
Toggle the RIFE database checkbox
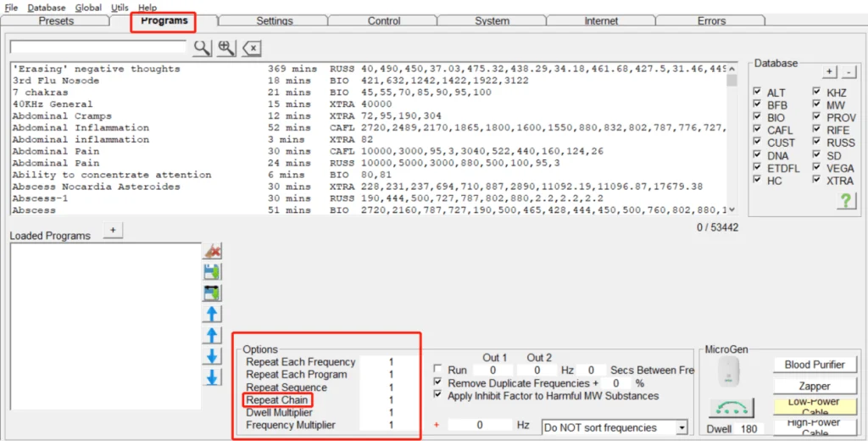click(816, 131)
